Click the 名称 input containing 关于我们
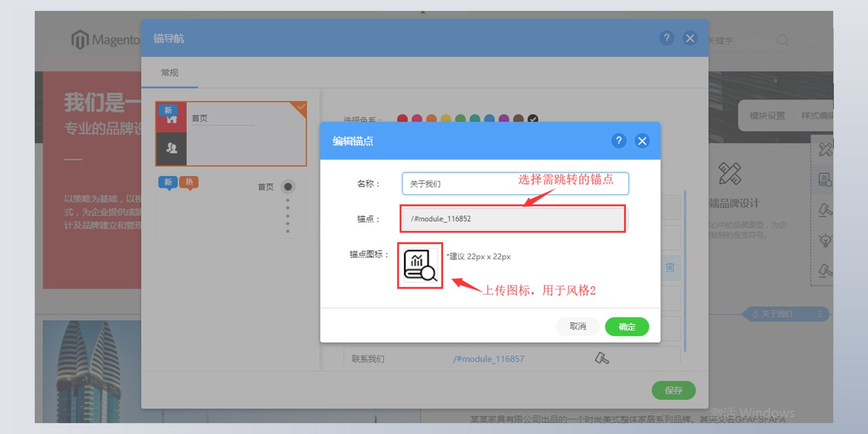This screenshot has width=868, height=434. (x=515, y=183)
